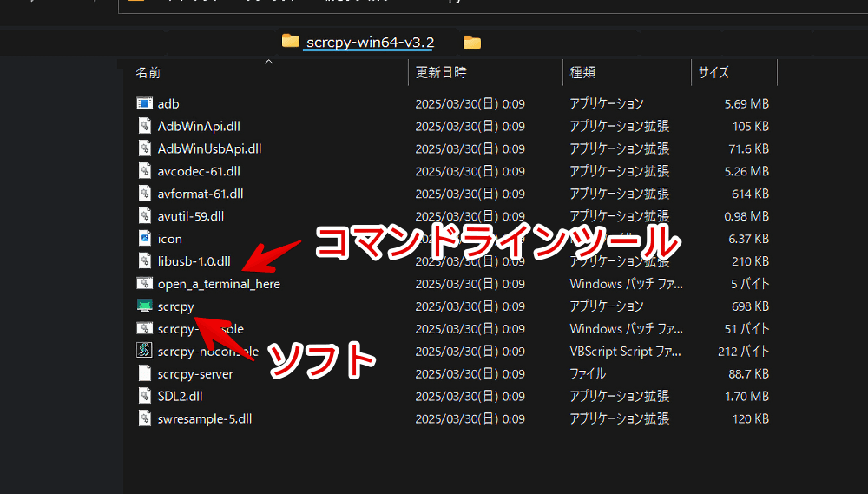Viewport: 868px width, 494px height.
Task: Sort by the 更新日時 column header
Action: [441, 73]
